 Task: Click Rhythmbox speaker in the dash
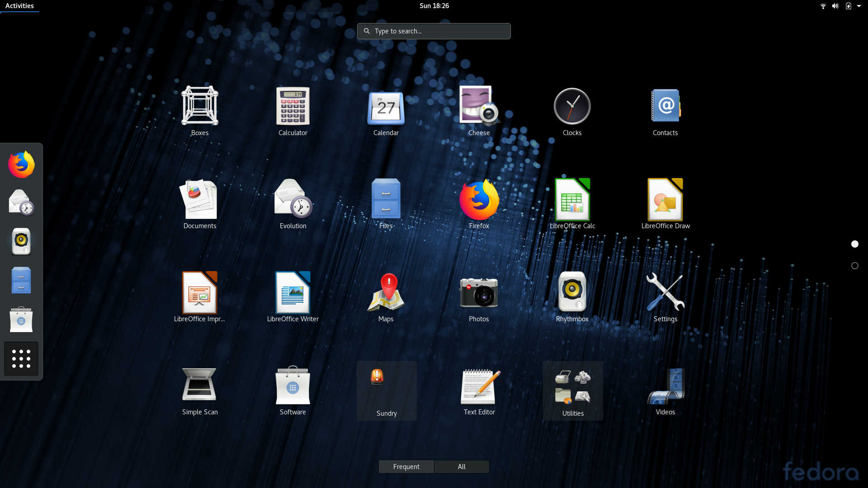click(x=21, y=241)
